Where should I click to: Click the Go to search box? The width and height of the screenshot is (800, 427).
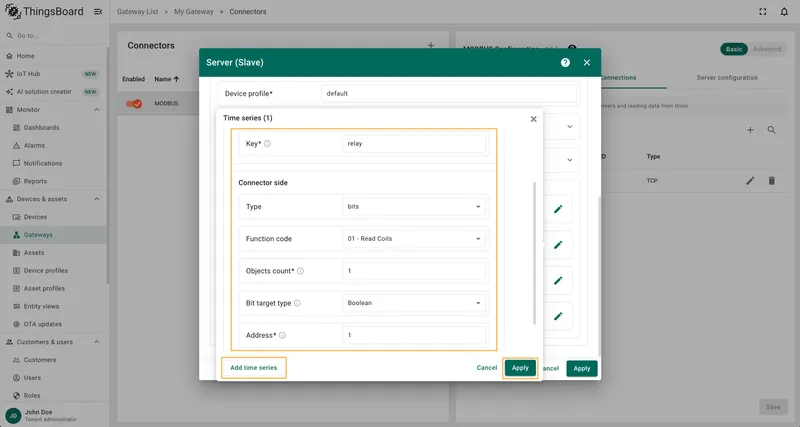click(x=53, y=36)
